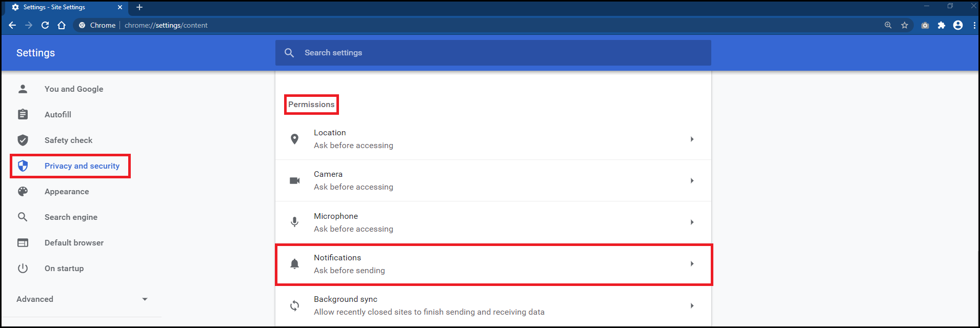Reload the settings page
This screenshot has width=980, height=328.
click(x=45, y=25)
